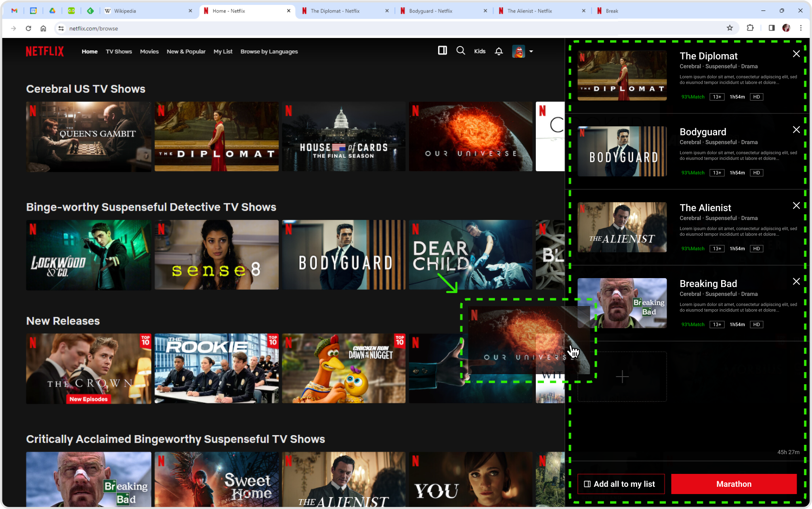Remove The Diplomat from the panel
The width and height of the screenshot is (812, 509).
796,54
